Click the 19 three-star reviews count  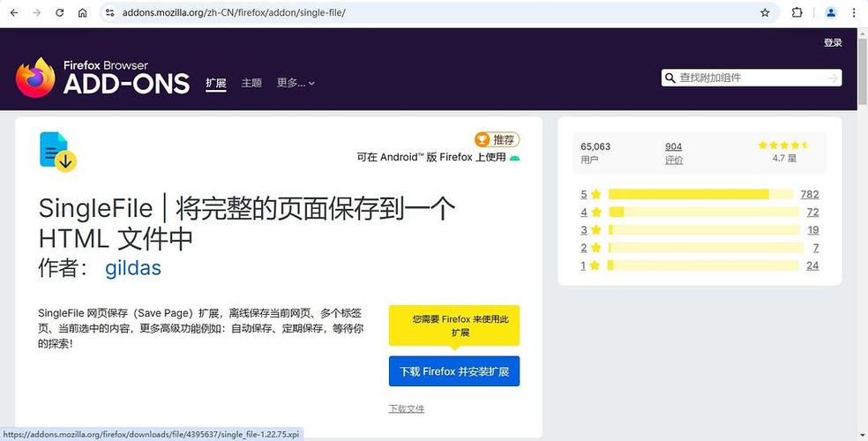(x=812, y=229)
